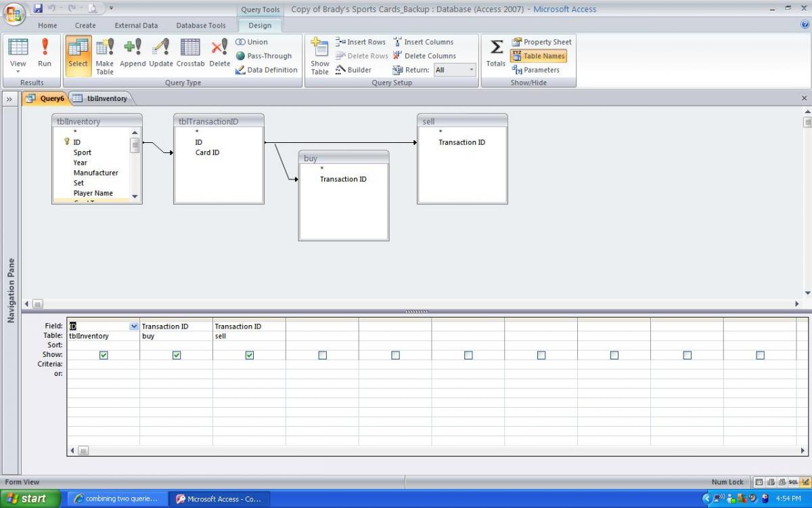Switch to Design view in status bar
The height and width of the screenshot is (508, 812).
(805, 482)
